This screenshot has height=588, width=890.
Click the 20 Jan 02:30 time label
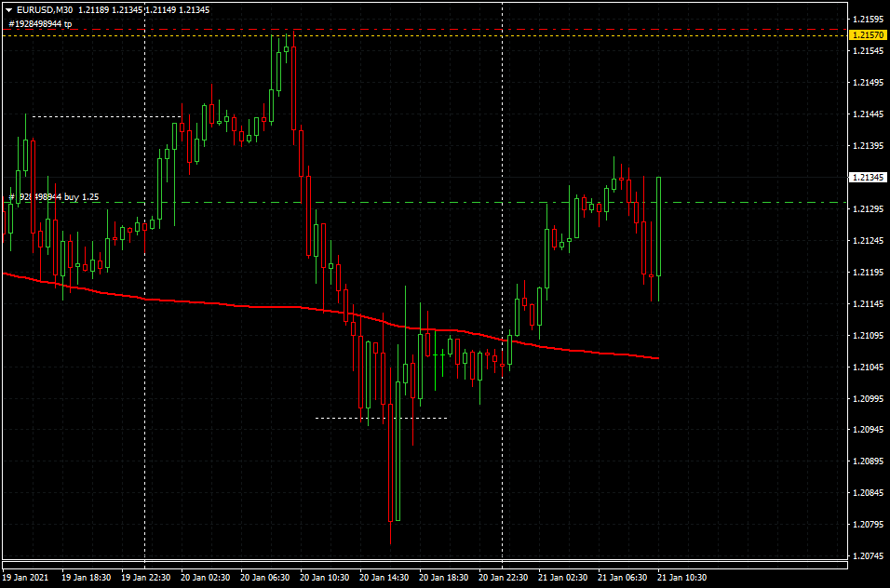[x=206, y=577]
